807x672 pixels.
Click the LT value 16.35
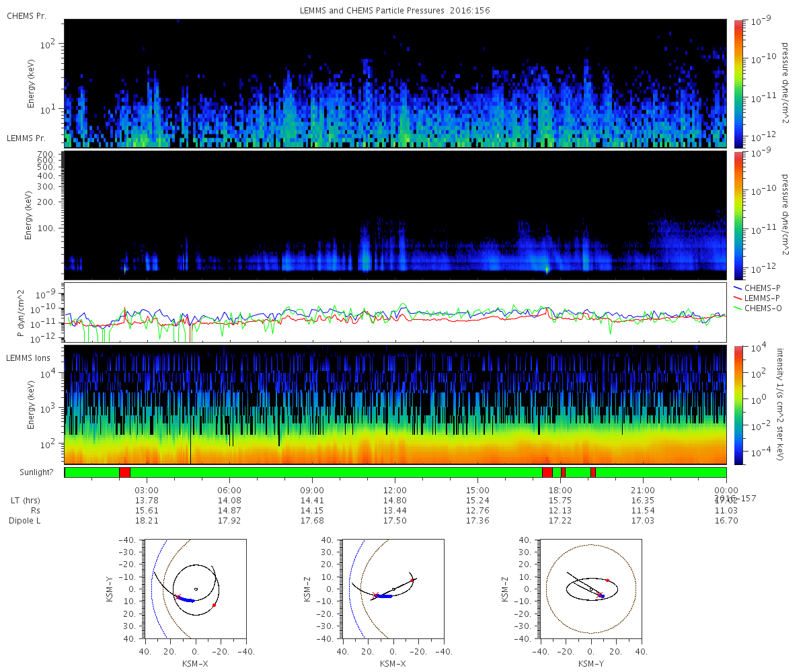tap(644, 500)
